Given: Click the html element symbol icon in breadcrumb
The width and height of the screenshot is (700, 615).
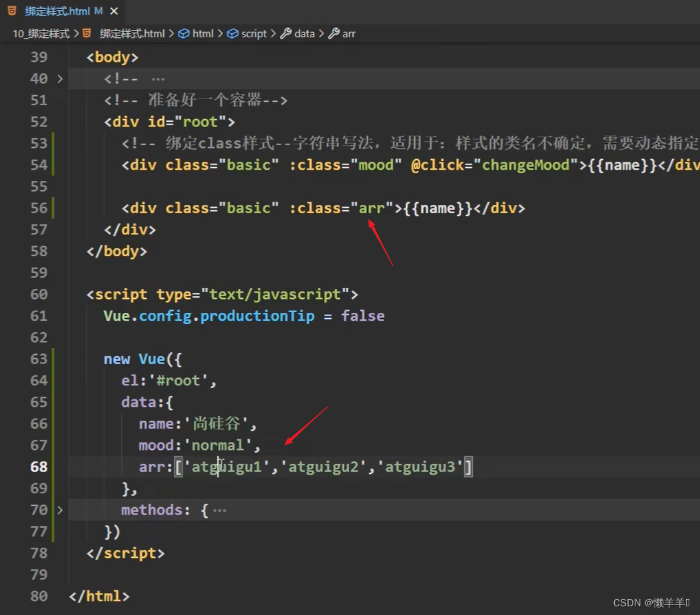Looking at the screenshot, I should pyautogui.click(x=184, y=33).
